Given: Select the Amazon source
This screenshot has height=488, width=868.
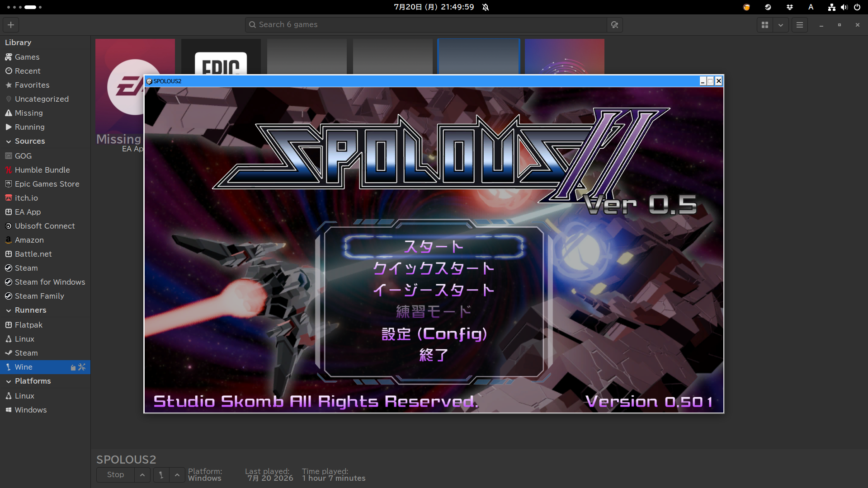Looking at the screenshot, I should tap(45, 240).
